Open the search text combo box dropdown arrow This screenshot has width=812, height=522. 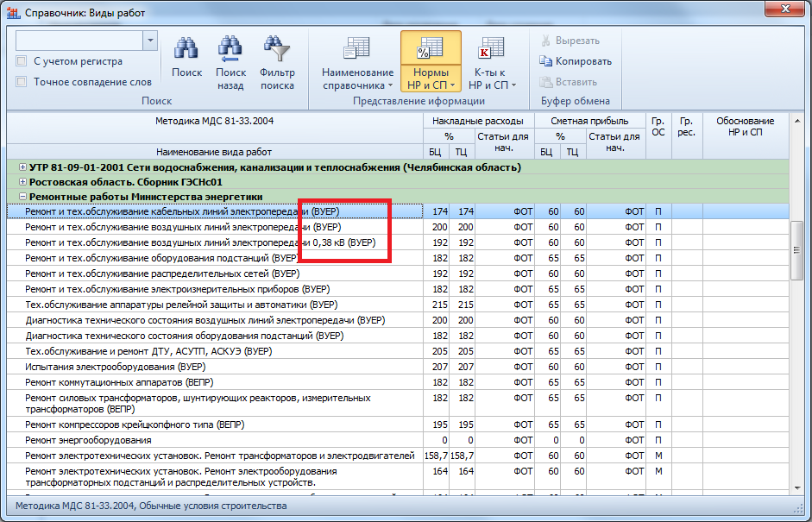pyautogui.click(x=150, y=41)
